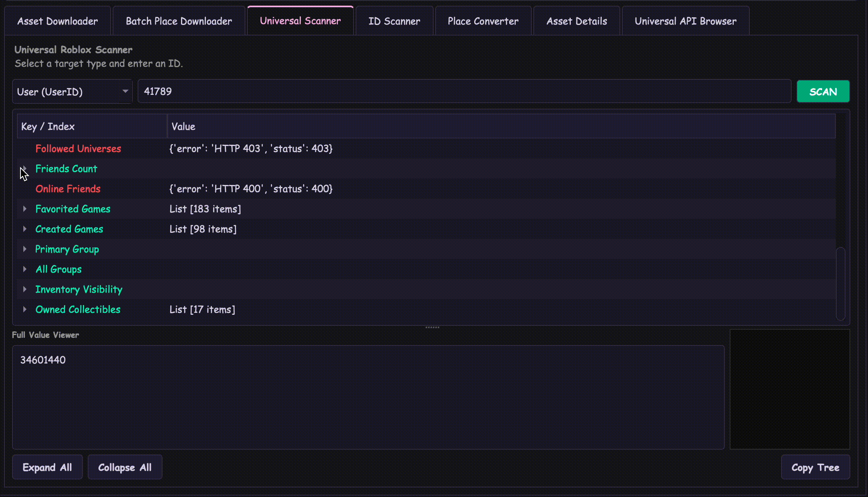Viewport: 868px width, 497px height.
Task: Click the ID input field containing 41789
Action: 464,92
